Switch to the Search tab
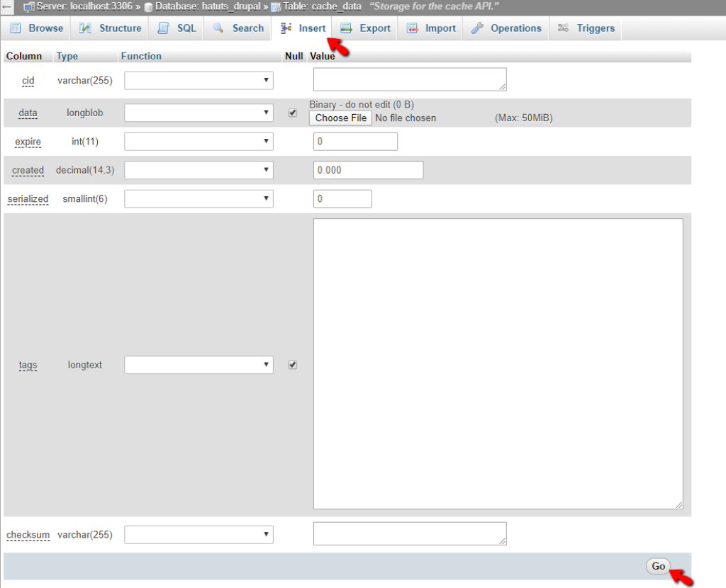Viewport: 726px width, 588px height. (x=238, y=28)
